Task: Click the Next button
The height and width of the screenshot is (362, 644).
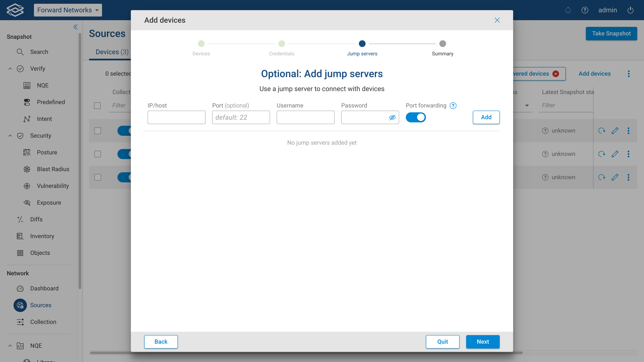Action: 483,342
